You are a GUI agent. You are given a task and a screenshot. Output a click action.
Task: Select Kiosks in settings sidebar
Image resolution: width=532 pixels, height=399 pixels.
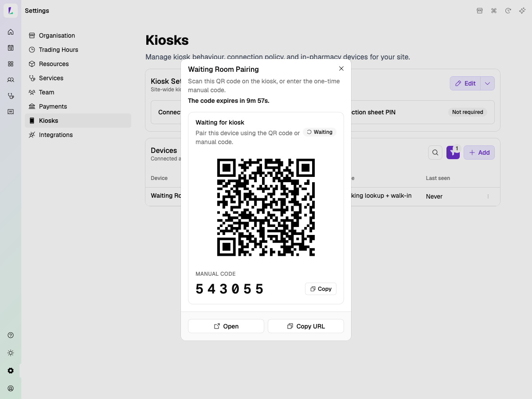click(x=78, y=121)
